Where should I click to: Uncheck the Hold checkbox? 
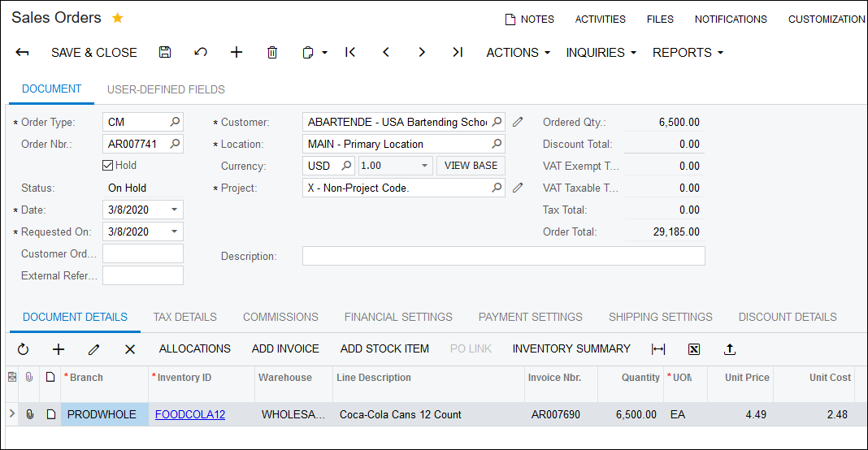(x=108, y=166)
